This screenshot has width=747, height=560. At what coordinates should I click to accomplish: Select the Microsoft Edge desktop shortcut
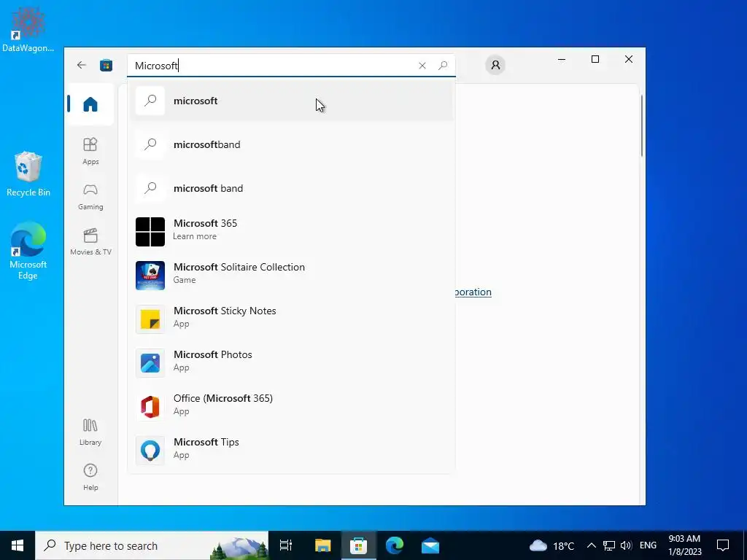tap(28, 251)
